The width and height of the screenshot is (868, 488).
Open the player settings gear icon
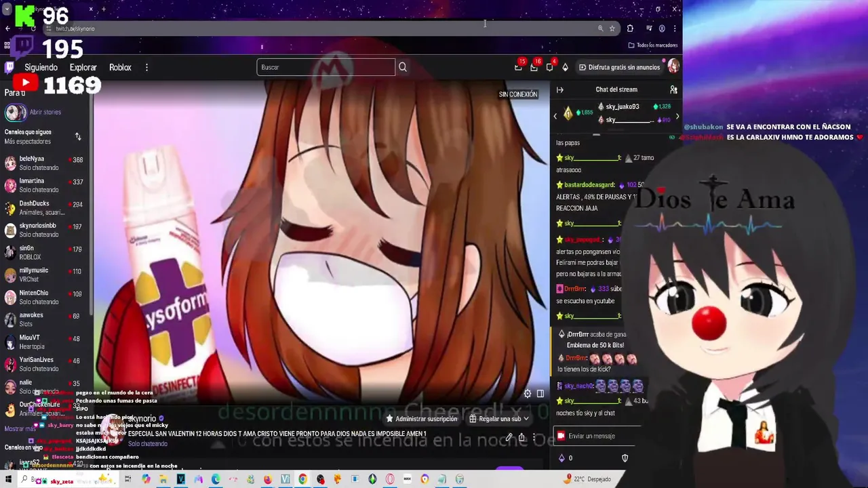tap(528, 393)
